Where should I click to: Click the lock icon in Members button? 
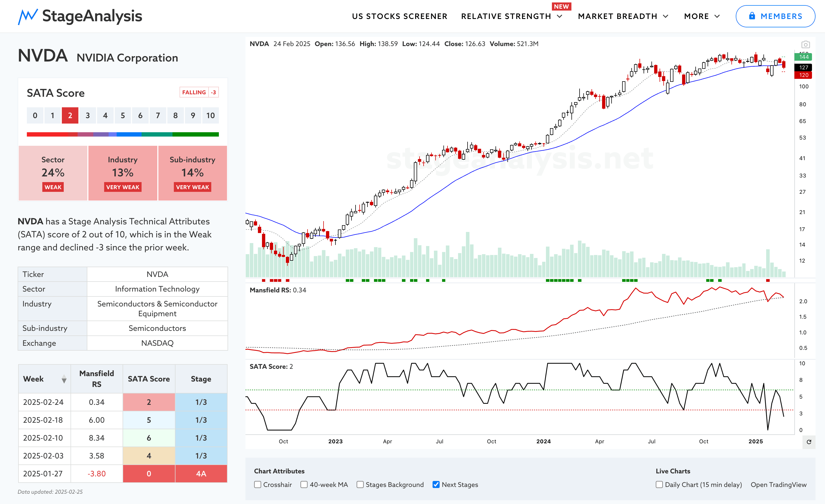point(752,16)
